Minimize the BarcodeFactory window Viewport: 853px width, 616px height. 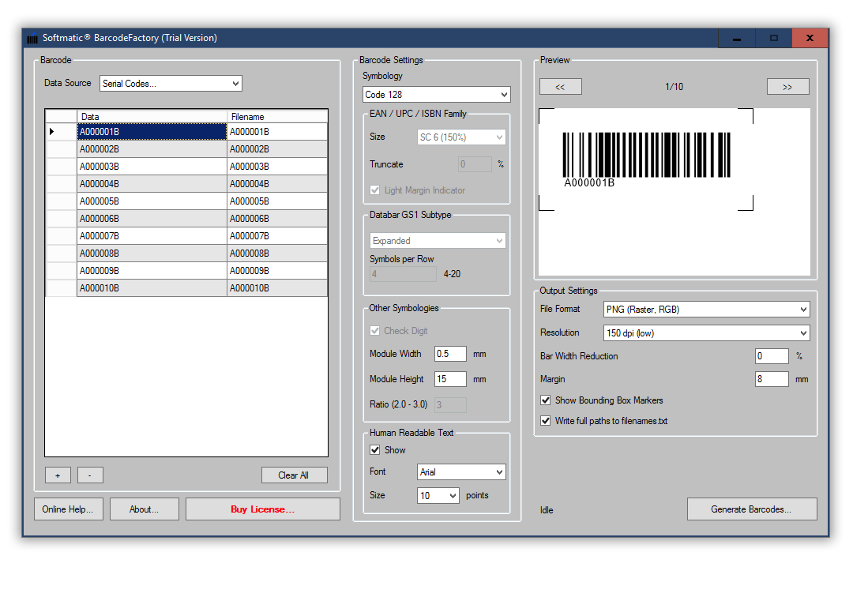[x=737, y=38]
